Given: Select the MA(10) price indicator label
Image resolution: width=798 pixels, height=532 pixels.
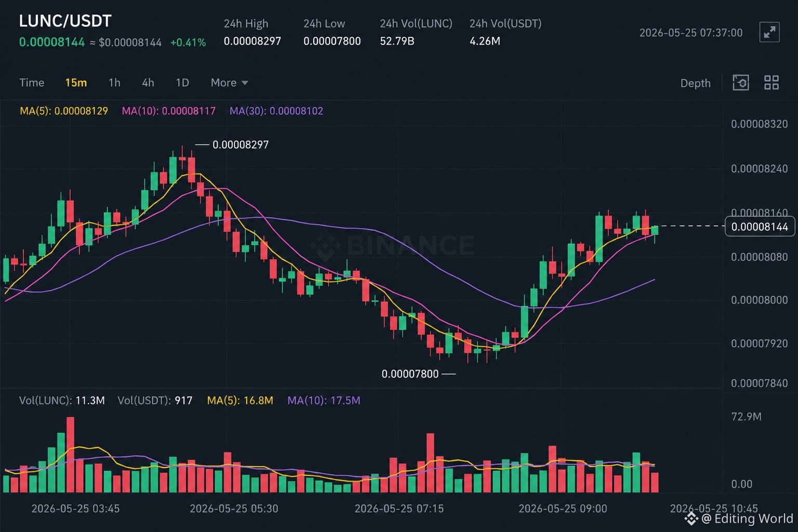Looking at the screenshot, I should [x=168, y=111].
